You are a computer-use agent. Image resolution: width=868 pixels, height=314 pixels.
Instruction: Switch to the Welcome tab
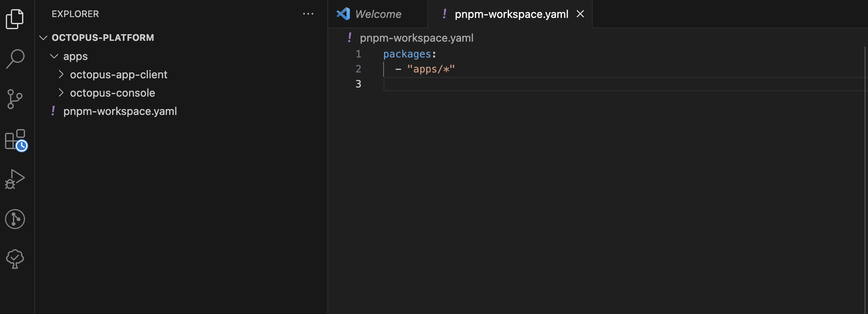378,14
